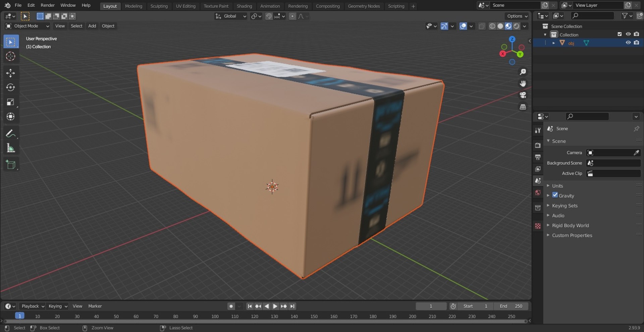
Task: Hide obj in viewport
Action: (x=628, y=43)
